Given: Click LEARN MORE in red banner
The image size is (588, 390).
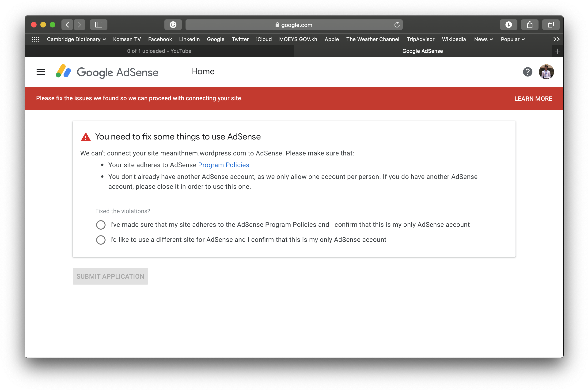Looking at the screenshot, I should coord(533,99).
